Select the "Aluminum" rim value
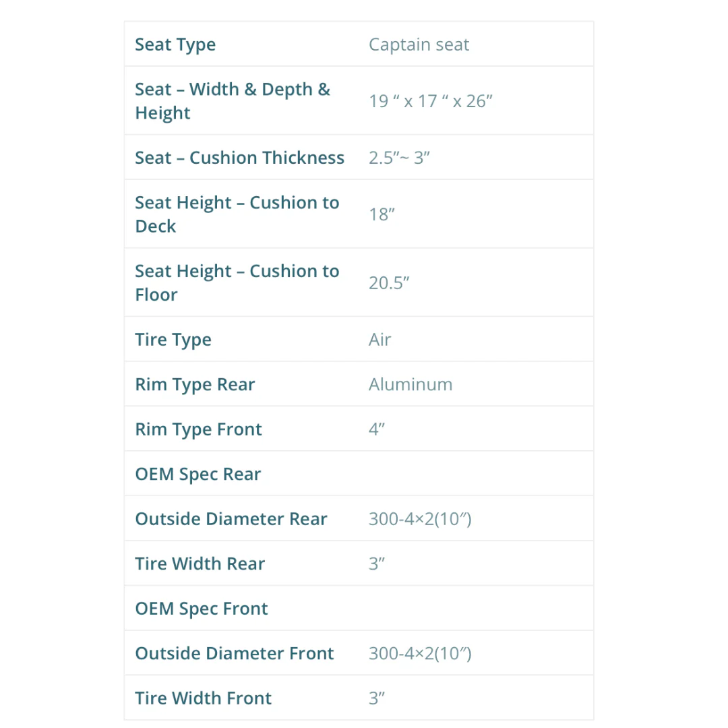 pos(410,384)
